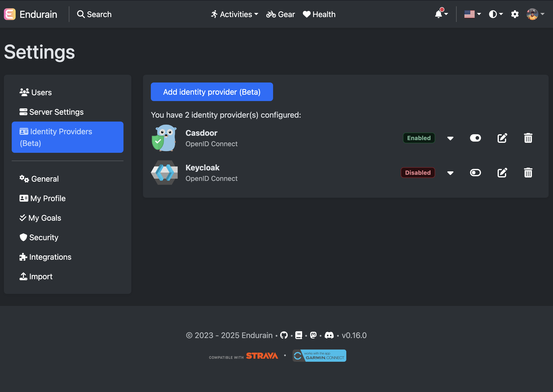
Task: Select the Integrations settings section
Action: (50, 257)
